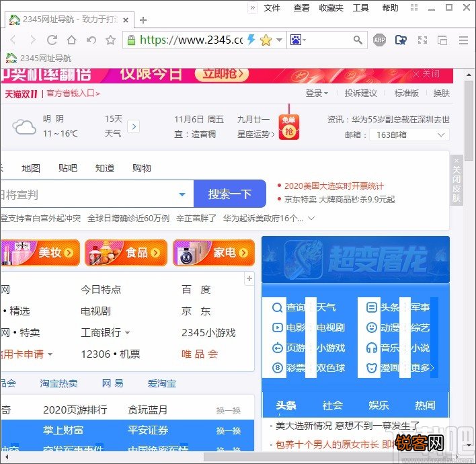Click the 搜索一下 button

point(230,194)
